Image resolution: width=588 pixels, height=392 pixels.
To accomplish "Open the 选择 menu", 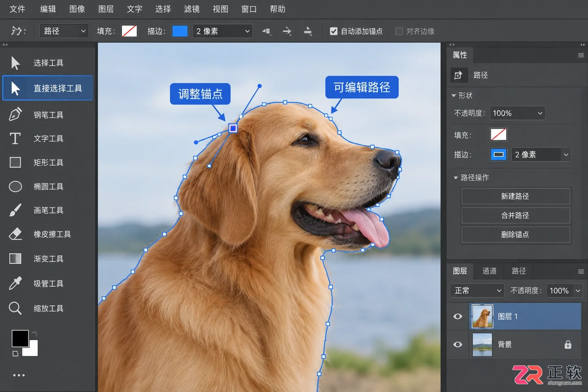I will (163, 9).
